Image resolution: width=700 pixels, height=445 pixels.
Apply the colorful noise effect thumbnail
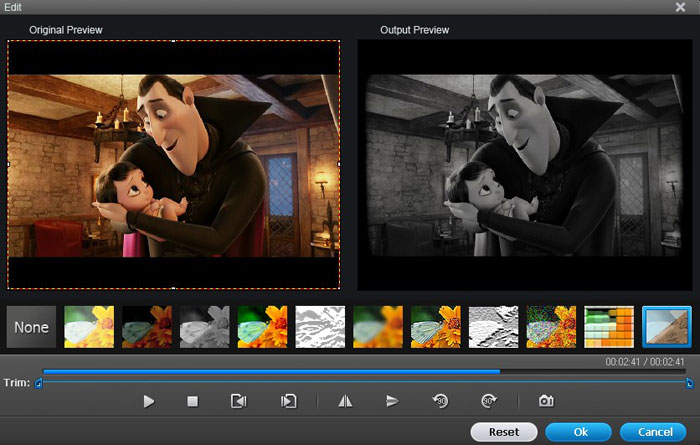[x=551, y=327]
